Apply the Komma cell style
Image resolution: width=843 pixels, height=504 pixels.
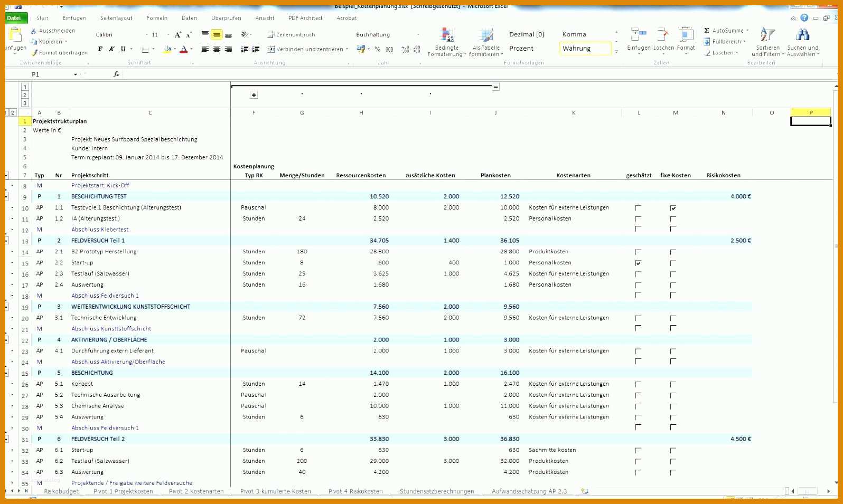(574, 34)
